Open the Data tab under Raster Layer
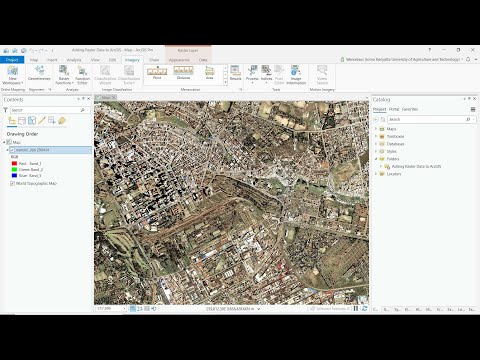The image size is (480, 360). pyautogui.click(x=203, y=60)
